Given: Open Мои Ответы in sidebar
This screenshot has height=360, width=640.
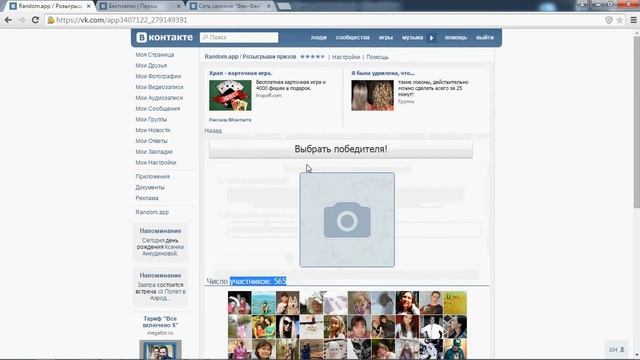Looking at the screenshot, I should click(151, 141).
